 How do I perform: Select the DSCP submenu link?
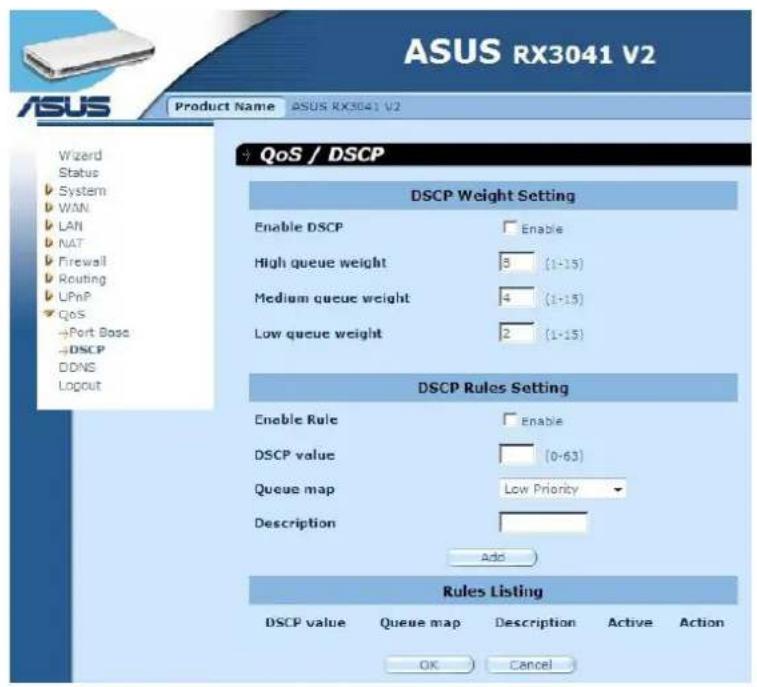coord(87,350)
